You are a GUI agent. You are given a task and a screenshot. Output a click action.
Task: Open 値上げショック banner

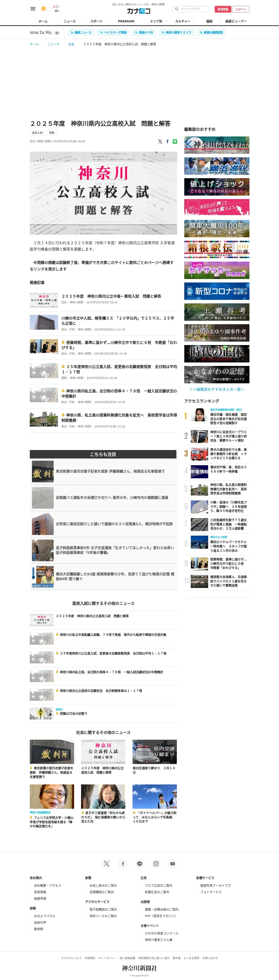click(x=217, y=187)
